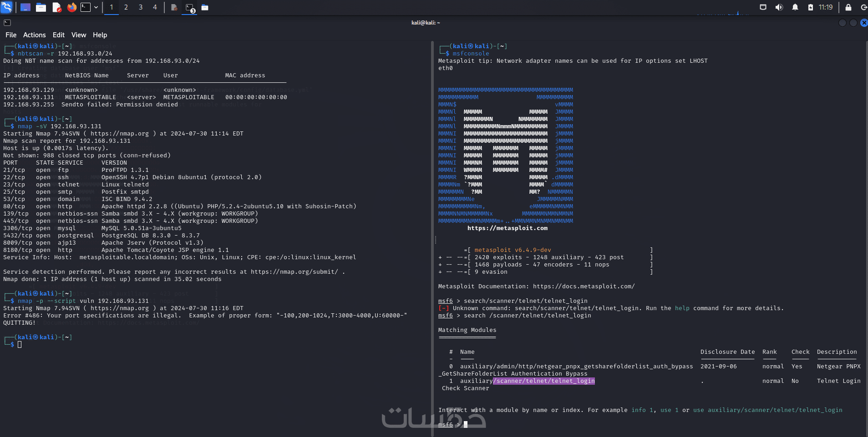Launch the text editor from the panel
Image resolution: width=868 pixels, height=437 pixels.
[x=56, y=7]
